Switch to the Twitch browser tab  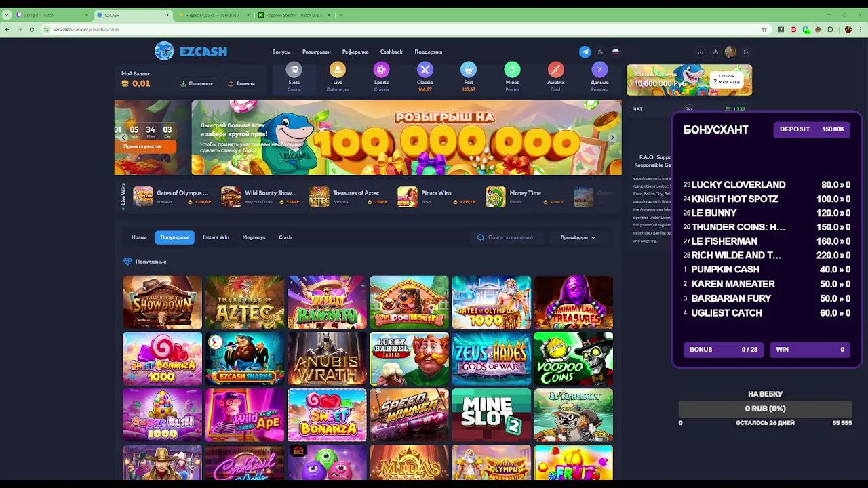(53, 14)
